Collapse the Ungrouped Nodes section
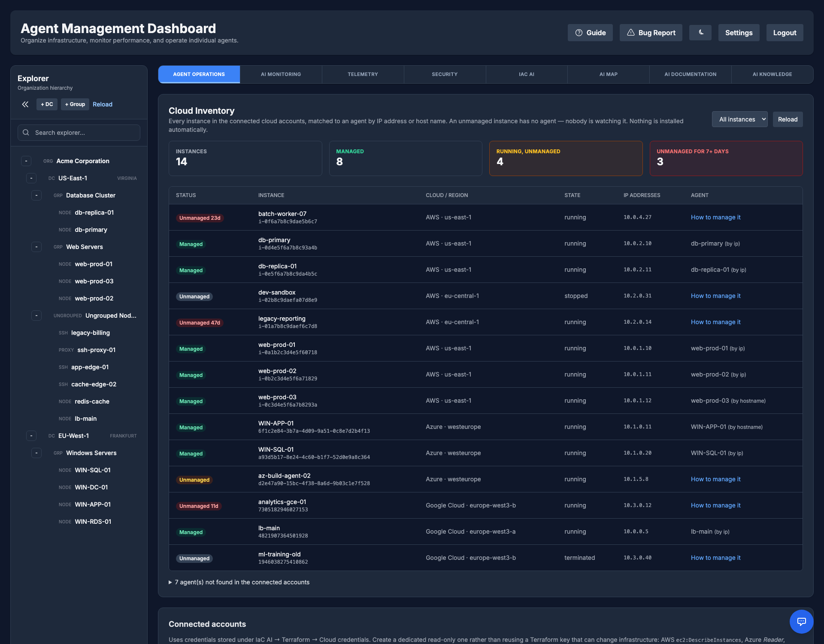The width and height of the screenshot is (824, 644). click(x=36, y=316)
